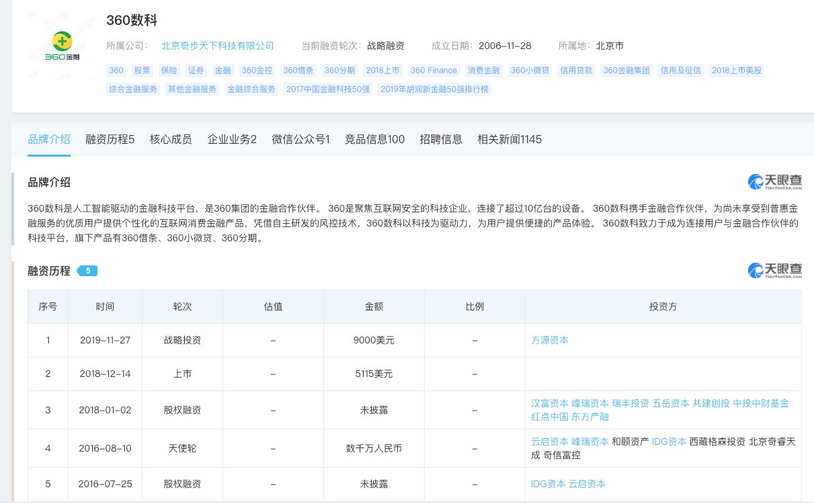
Task: Click IDG资本 in the 2016-07-25 row
Action: point(548,484)
